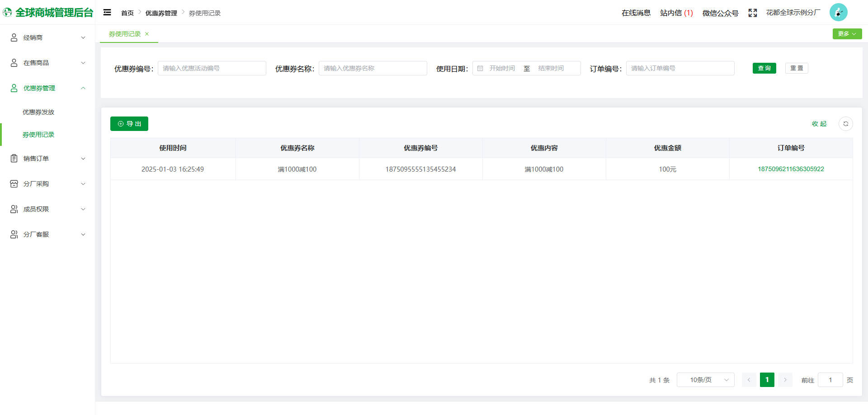Screen dimensions: 868x415
Task: Close the 券使用记录 tab
Action: 147,34
